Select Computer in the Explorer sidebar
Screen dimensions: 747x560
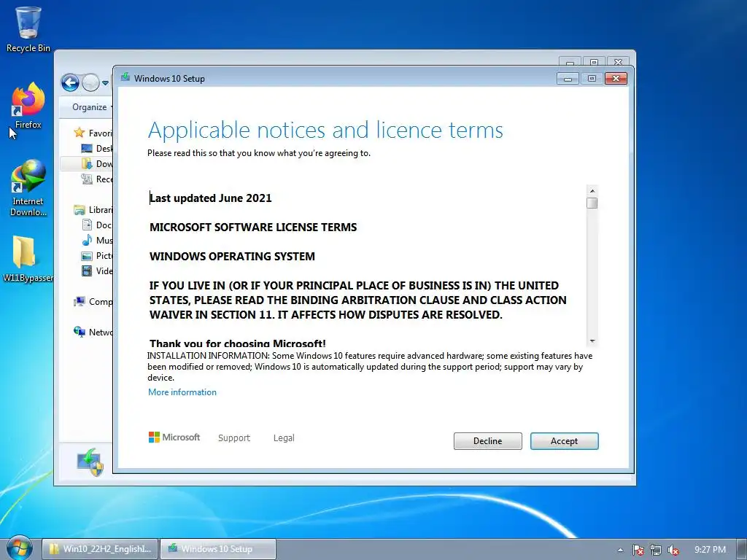coord(93,301)
